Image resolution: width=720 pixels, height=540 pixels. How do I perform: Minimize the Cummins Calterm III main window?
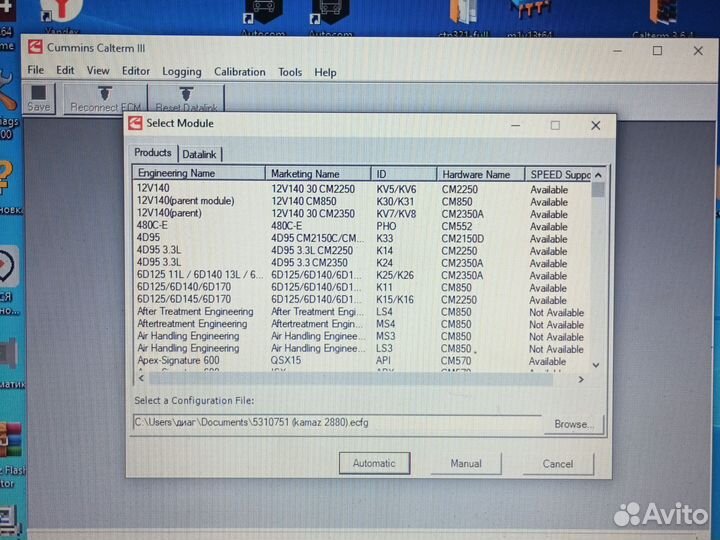tap(618, 51)
